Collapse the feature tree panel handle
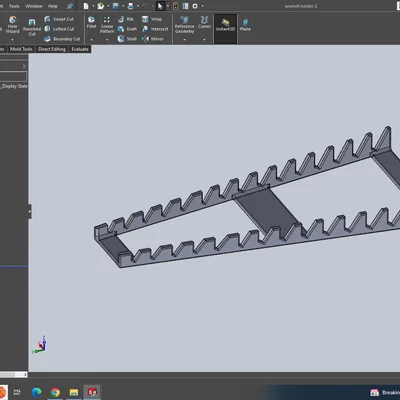 [30, 211]
